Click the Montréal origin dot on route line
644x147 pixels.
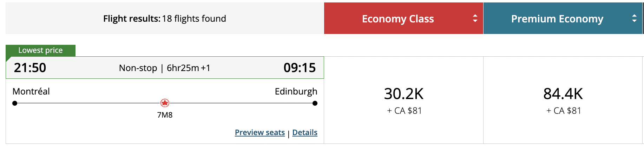[15, 103]
